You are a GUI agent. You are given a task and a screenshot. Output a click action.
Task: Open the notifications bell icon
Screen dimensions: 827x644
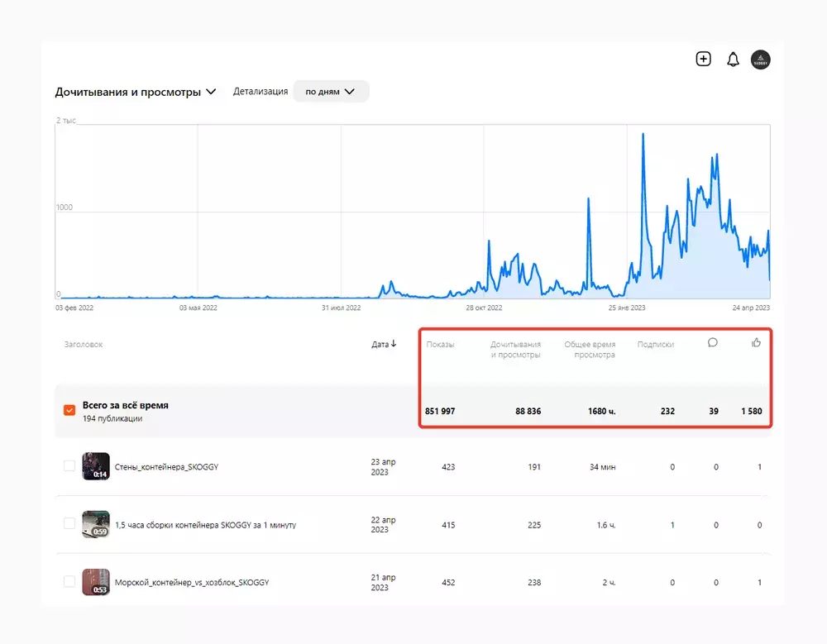(732, 60)
